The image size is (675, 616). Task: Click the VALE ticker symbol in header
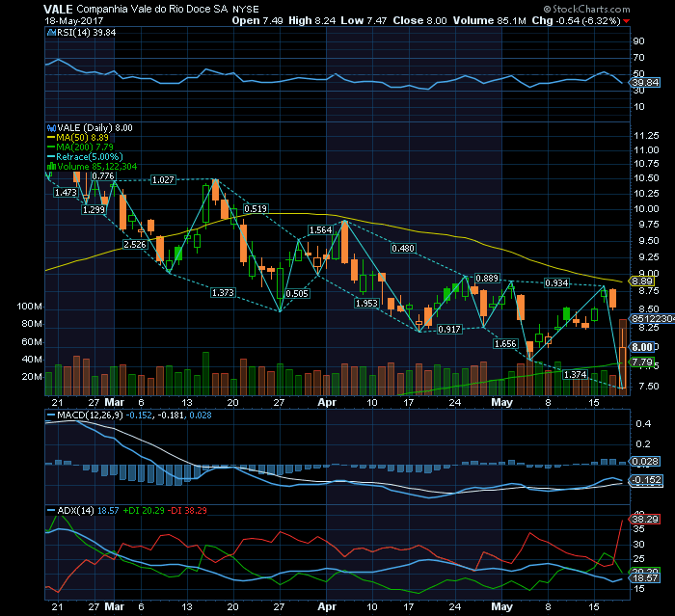pos(58,9)
